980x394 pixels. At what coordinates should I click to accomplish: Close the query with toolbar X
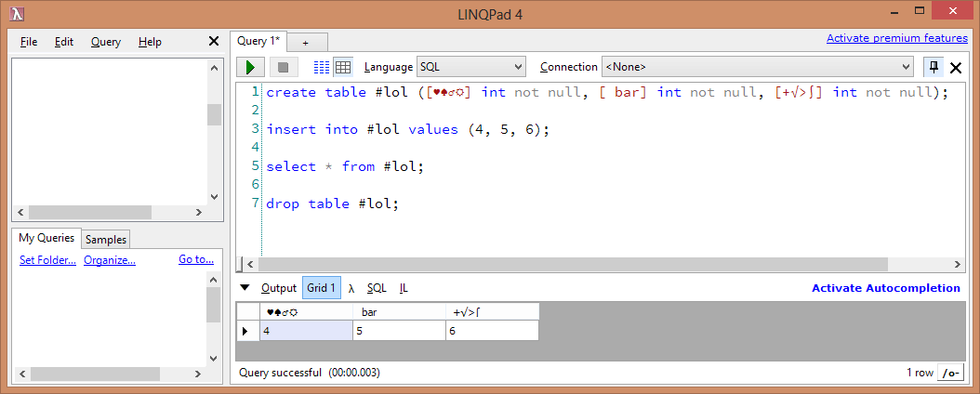[x=956, y=68]
